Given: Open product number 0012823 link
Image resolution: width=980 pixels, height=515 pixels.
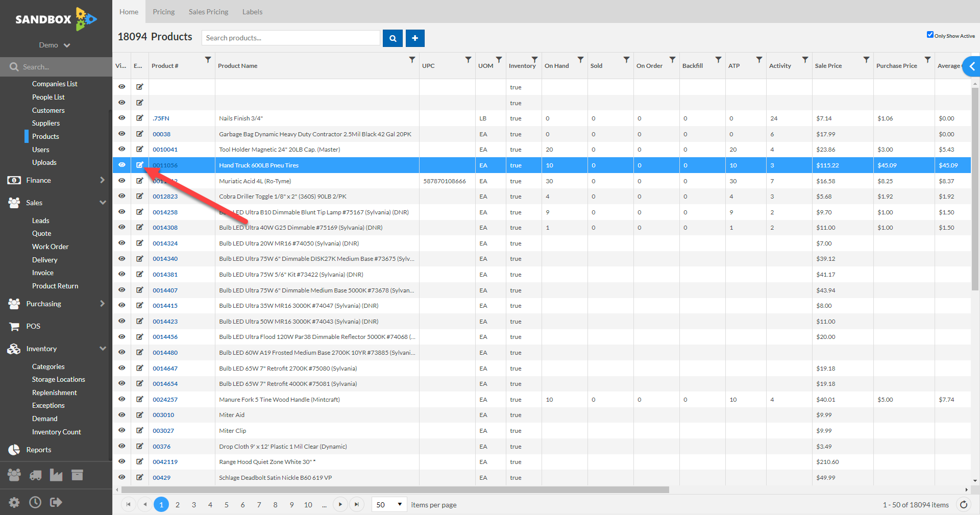Looking at the screenshot, I should pos(165,197).
